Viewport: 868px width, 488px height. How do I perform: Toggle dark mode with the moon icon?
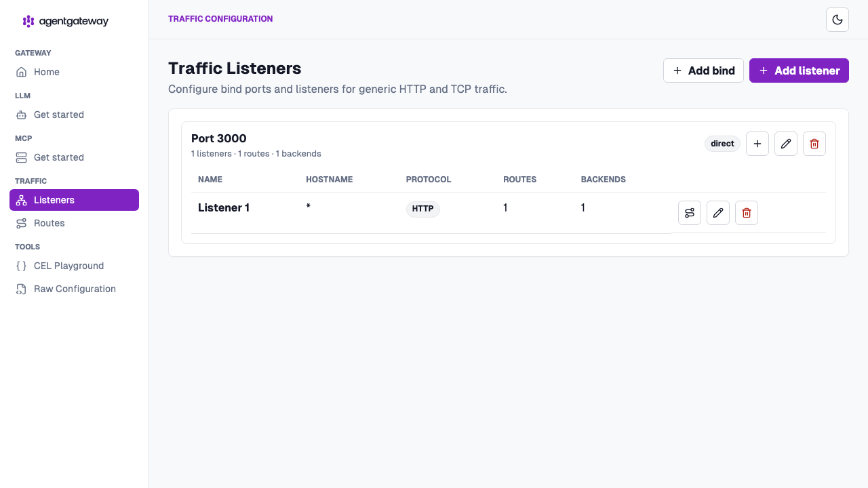[x=837, y=20]
